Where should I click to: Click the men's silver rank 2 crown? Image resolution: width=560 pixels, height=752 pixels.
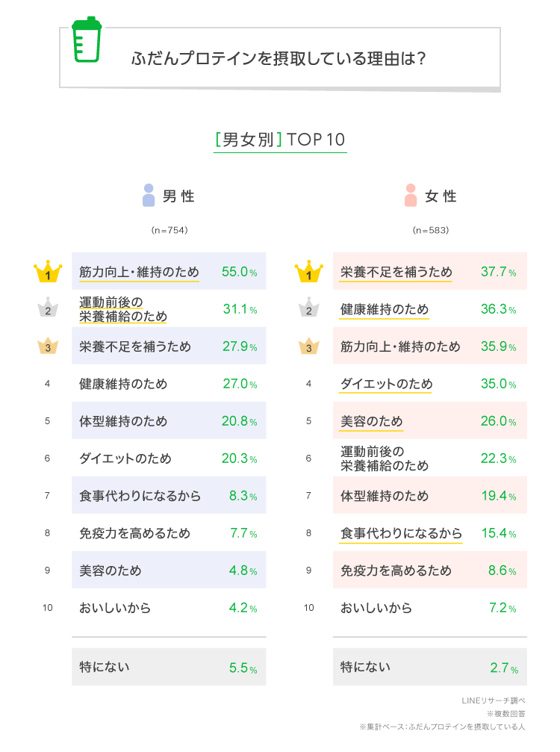pyautogui.click(x=48, y=309)
